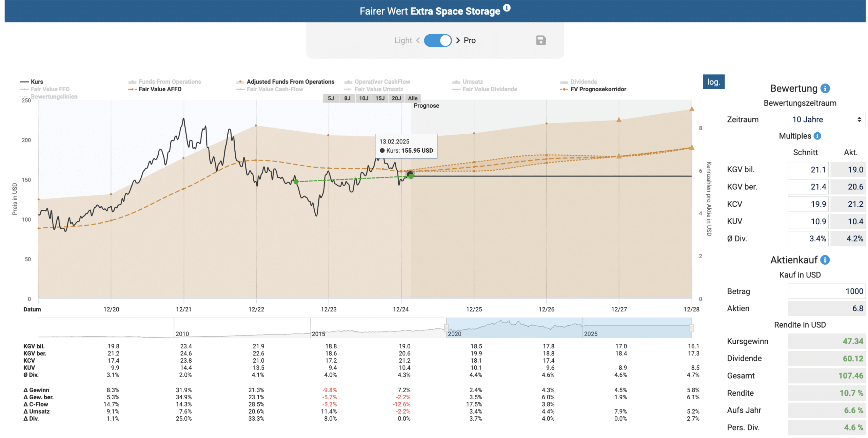This screenshot has height=438, width=868.
Task: Click the Bewertung info icon
Action: (x=825, y=89)
